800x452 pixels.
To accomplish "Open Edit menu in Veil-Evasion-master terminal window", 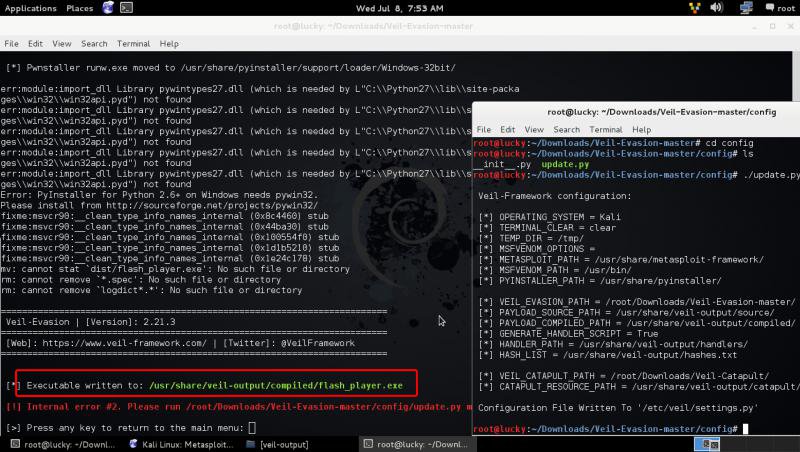I will [x=35, y=44].
